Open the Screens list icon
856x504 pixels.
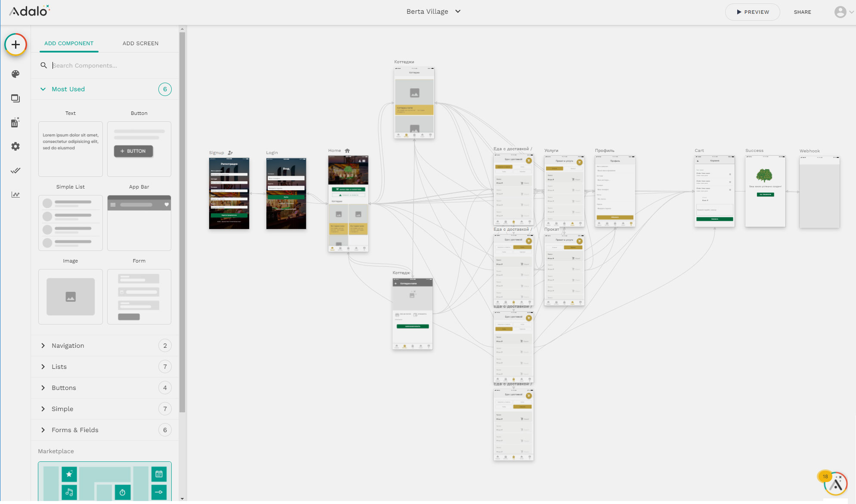coord(15,99)
